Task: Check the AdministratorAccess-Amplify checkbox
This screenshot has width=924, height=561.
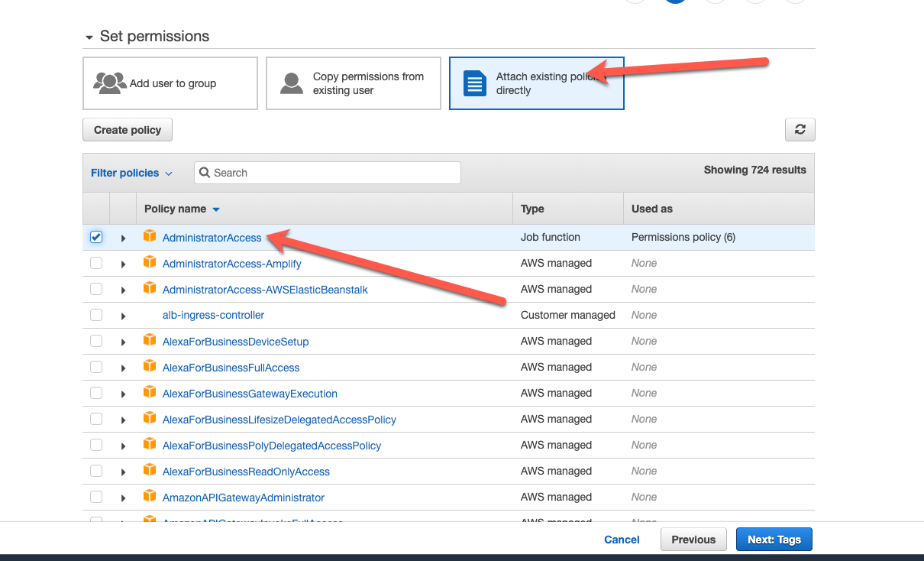Action: click(x=96, y=263)
